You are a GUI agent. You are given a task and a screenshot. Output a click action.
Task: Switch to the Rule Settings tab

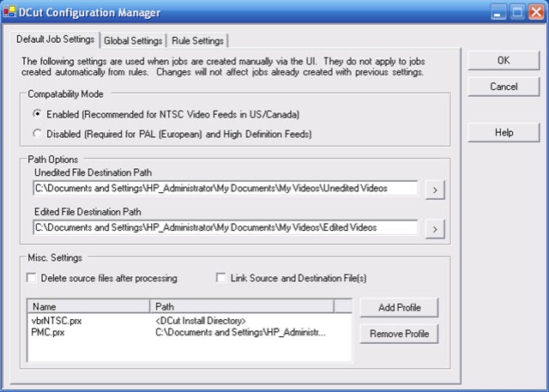point(197,40)
